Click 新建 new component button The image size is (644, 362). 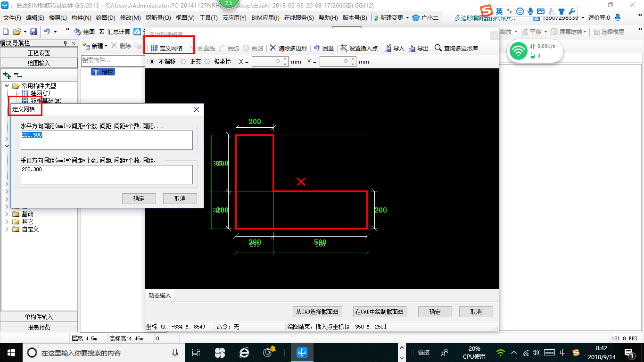(94, 46)
